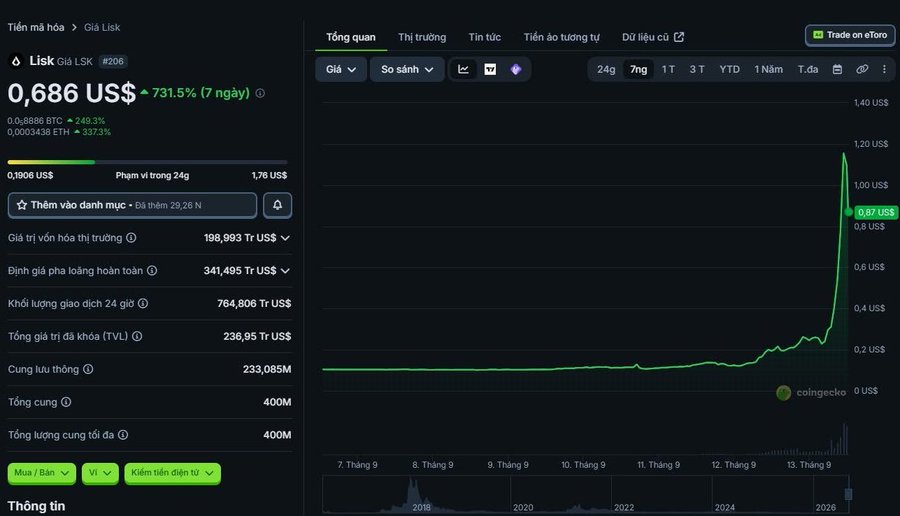Click the history navigator mini chart
The height and width of the screenshot is (516, 900).
click(x=585, y=494)
